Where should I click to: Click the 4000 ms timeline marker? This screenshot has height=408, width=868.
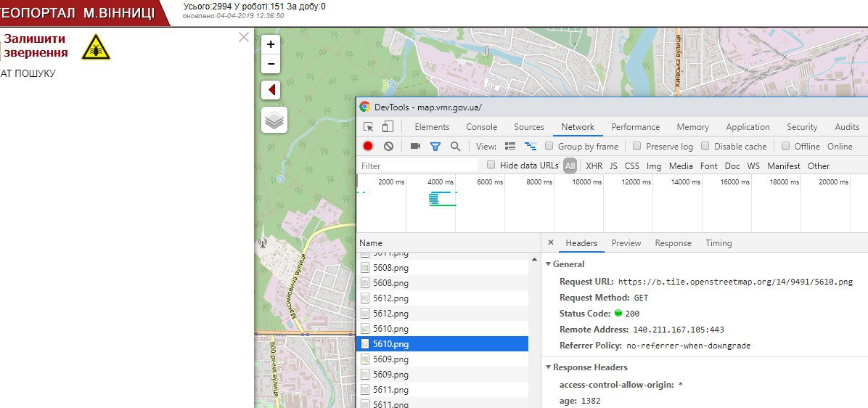[x=441, y=181]
